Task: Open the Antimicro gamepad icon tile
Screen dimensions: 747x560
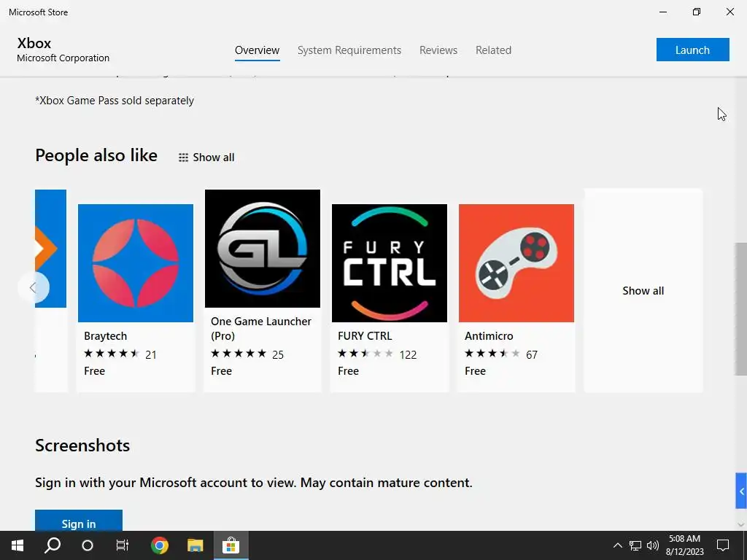Action: pyautogui.click(x=516, y=262)
